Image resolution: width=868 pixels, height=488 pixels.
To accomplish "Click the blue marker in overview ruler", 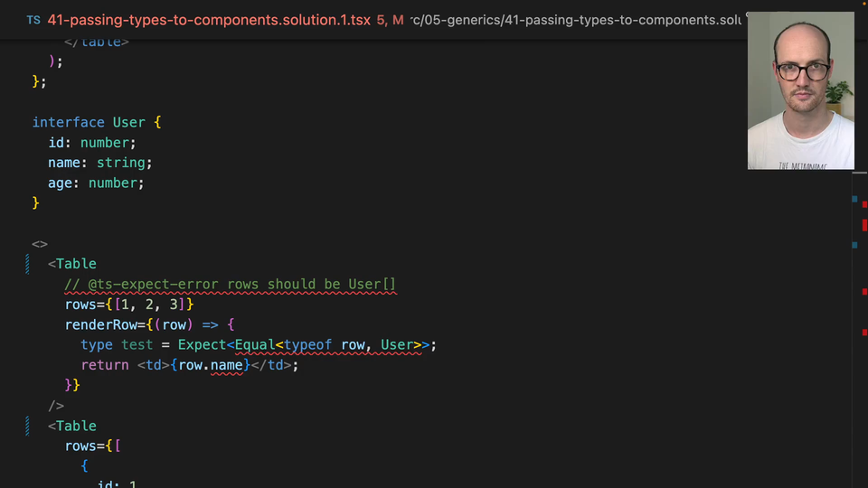I will [x=854, y=199].
